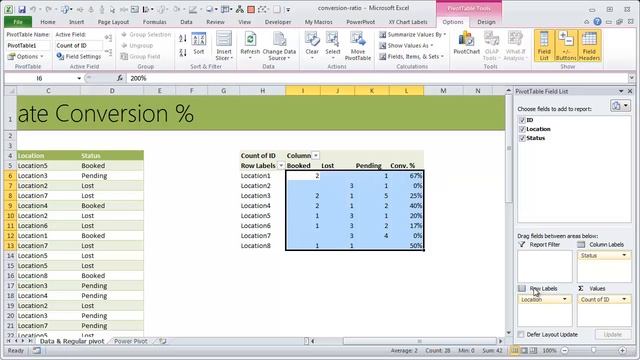Click Location8 row label in pivot
This screenshot has height=360, width=640.
256,246
